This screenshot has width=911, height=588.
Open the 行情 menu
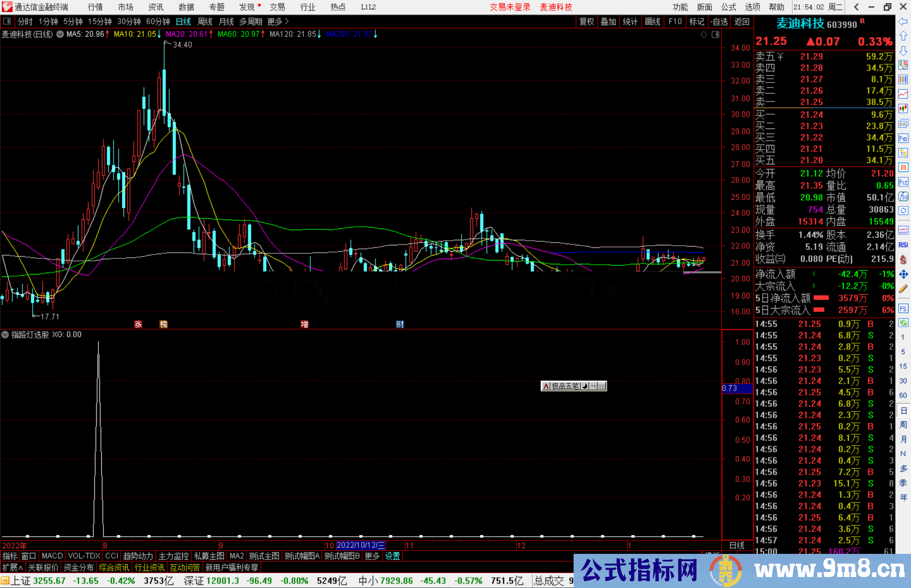coord(95,7)
